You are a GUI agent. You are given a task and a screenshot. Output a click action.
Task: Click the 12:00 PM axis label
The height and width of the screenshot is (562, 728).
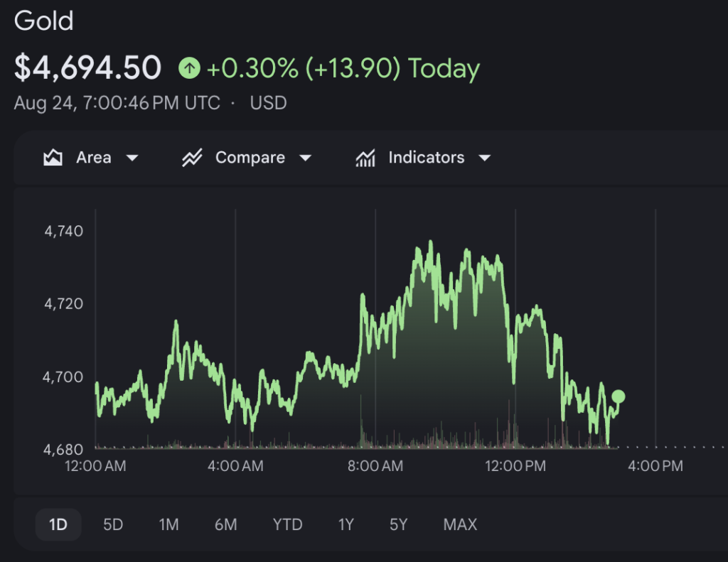[515, 466]
